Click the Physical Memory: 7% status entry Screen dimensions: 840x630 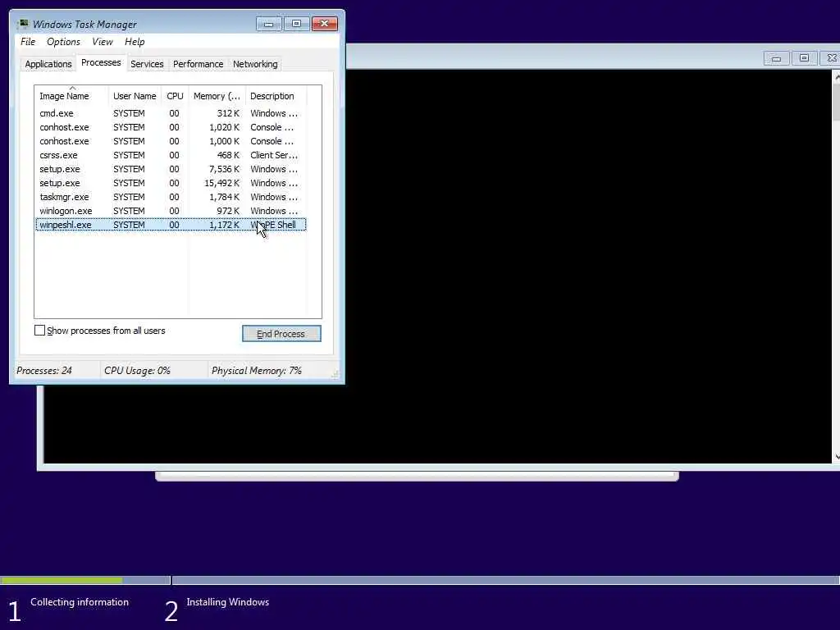coord(257,371)
